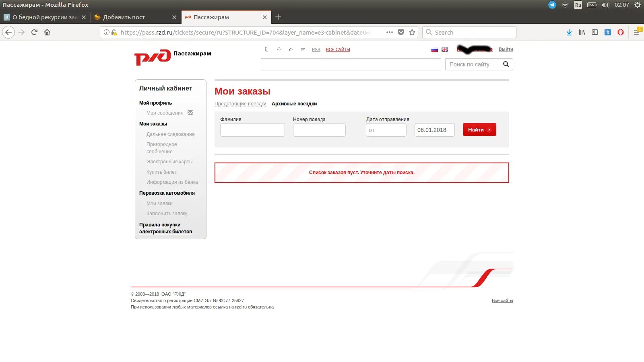644x362 pixels.
Task: Click the envelope icon next to Мои сообщения
Action: (x=190, y=113)
